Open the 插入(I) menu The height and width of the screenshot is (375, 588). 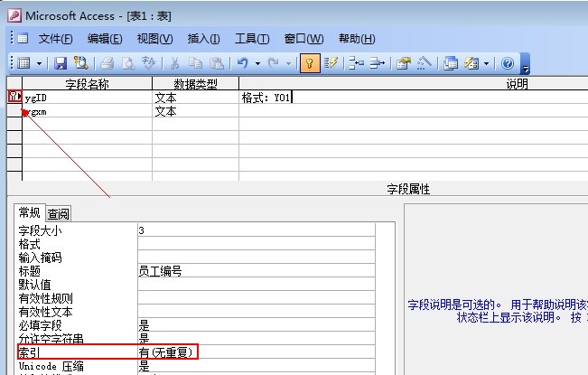[x=203, y=38]
